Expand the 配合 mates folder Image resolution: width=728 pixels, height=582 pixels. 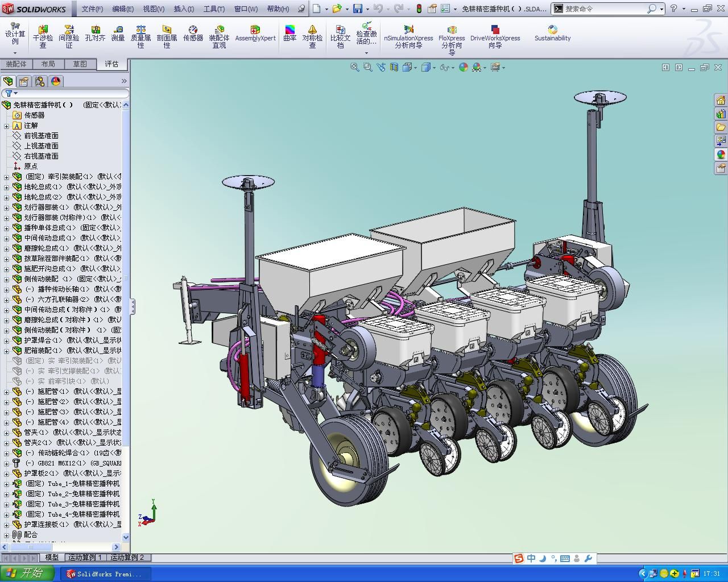click(x=6, y=535)
